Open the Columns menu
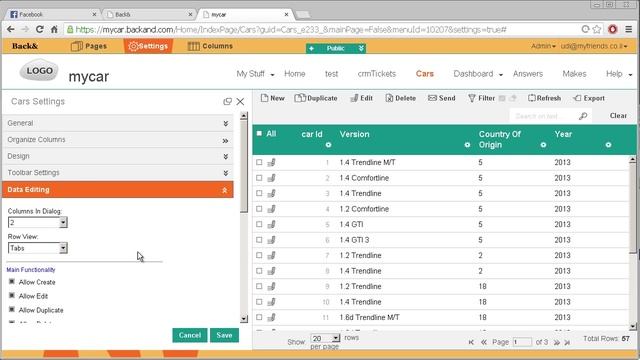This screenshot has width=640, height=360. 210,46
